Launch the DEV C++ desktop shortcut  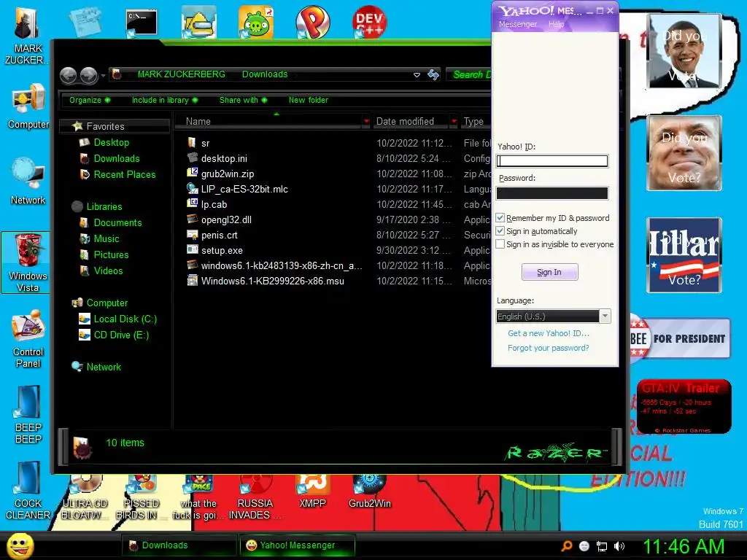369,23
